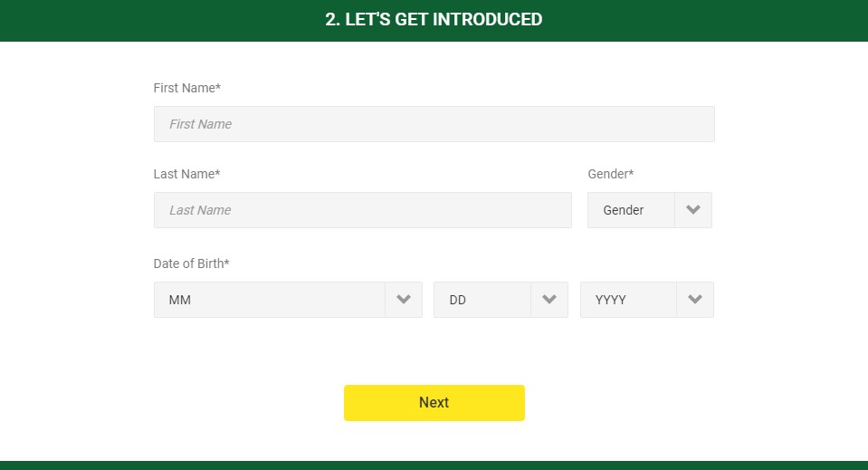This screenshot has height=470, width=868.
Task: Click the Gender dropdown chevron arrow
Action: click(x=693, y=210)
